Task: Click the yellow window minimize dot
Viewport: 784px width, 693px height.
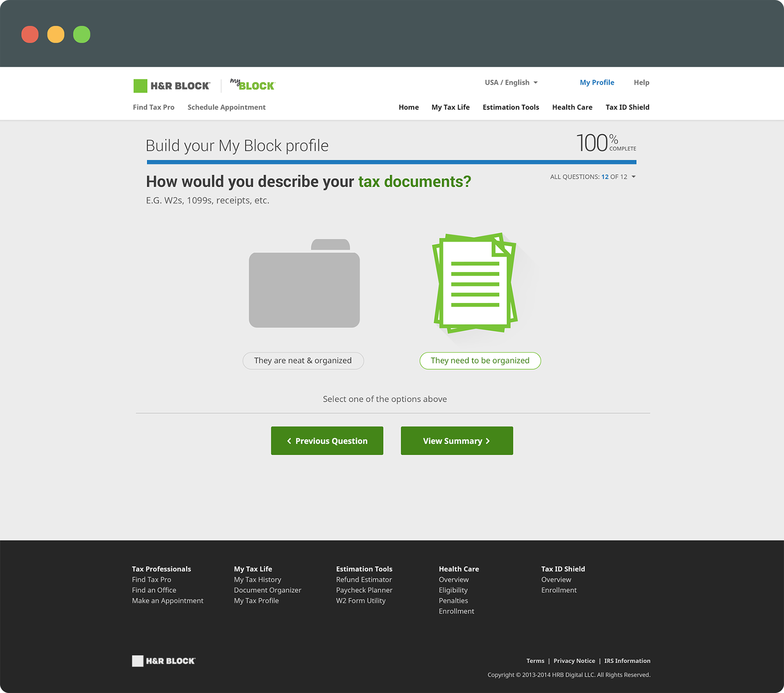Action: pos(56,34)
